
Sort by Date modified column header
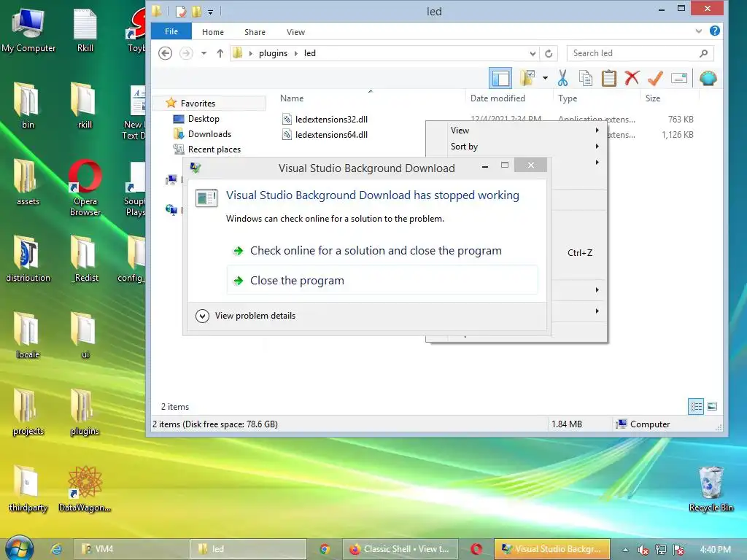(x=498, y=98)
